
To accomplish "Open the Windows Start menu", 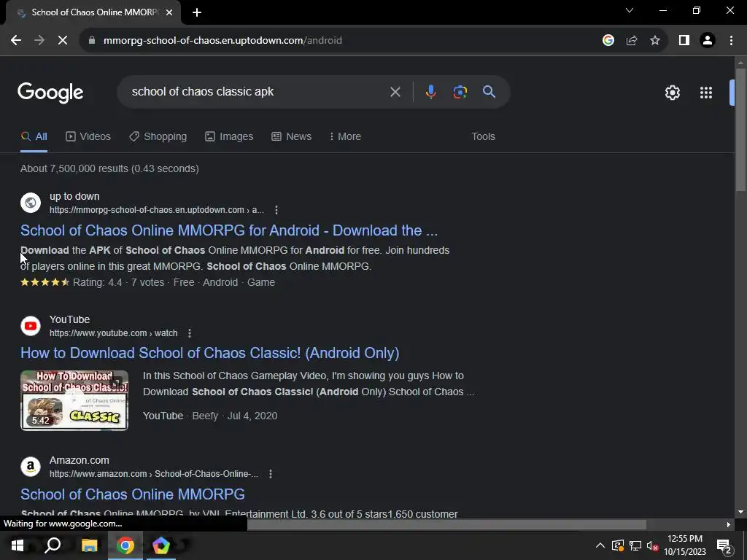I will click(x=18, y=545).
